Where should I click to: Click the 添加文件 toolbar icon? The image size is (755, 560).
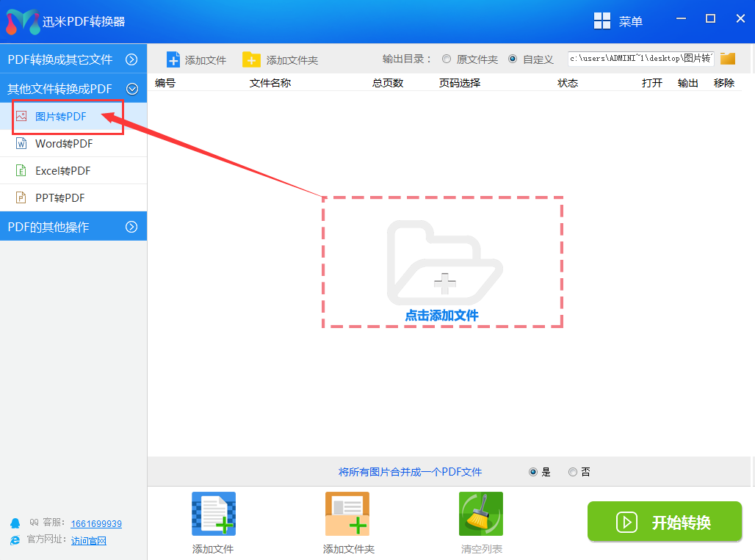(174, 59)
